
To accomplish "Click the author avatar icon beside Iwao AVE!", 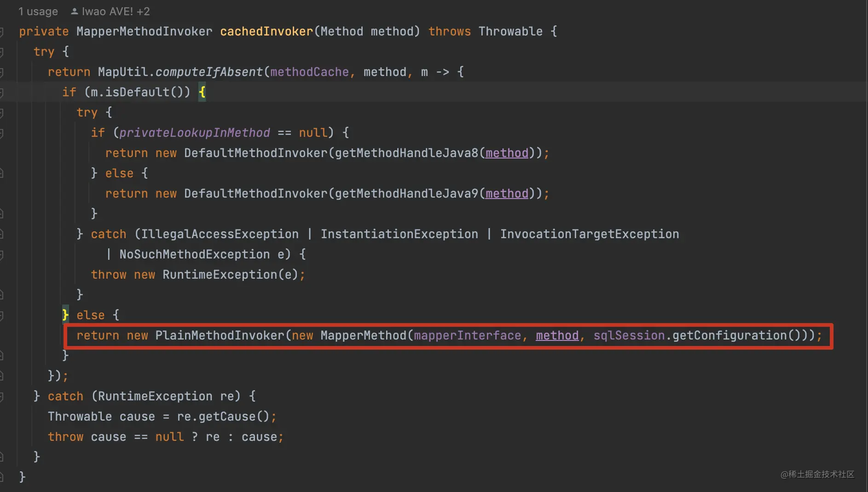I will point(74,12).
